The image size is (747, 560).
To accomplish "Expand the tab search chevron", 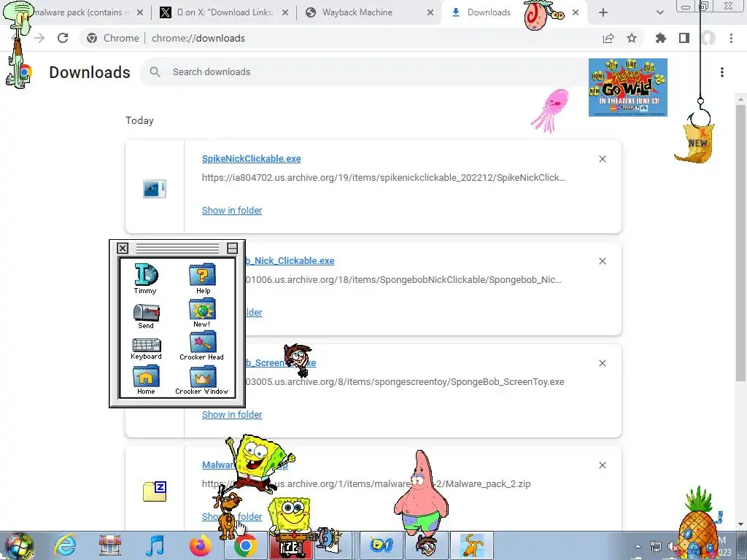I will [x=659, y=13].
